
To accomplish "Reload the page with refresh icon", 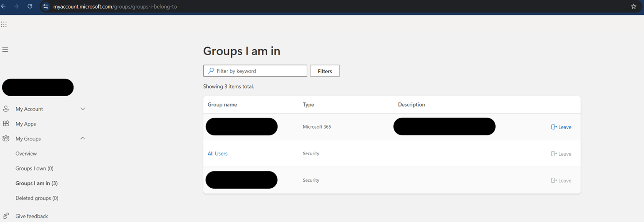I will click(x=30, y=6).
